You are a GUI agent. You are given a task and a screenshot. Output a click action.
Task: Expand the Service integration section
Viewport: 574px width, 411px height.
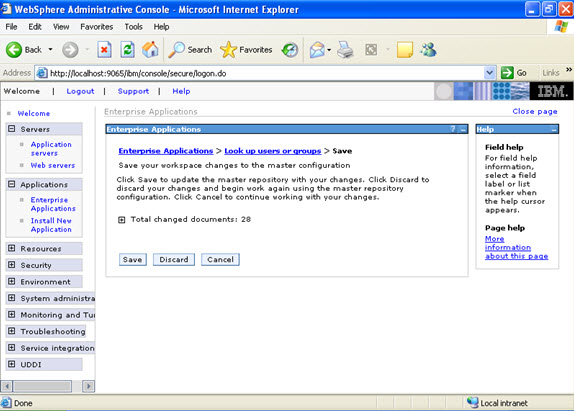12,348
